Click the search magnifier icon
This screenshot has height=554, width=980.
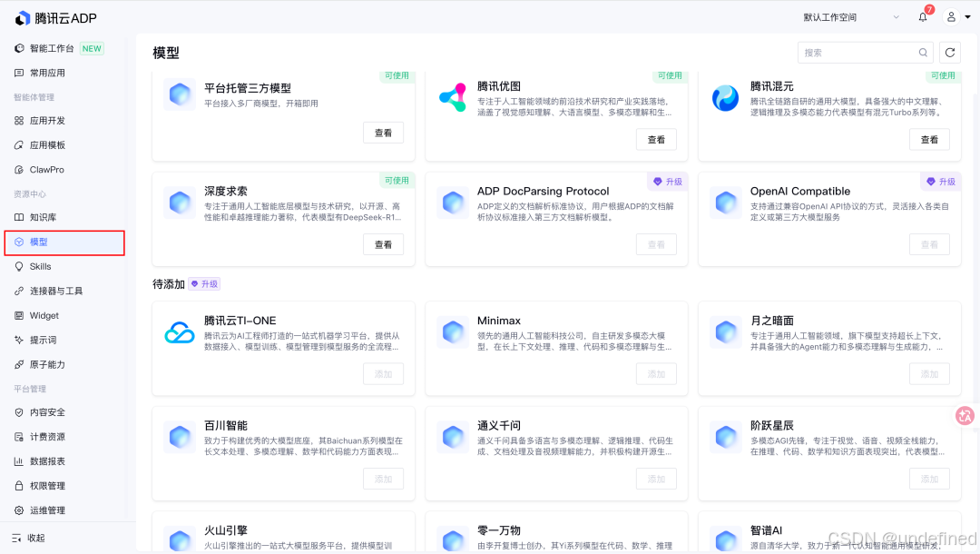(x=923, y=53)
